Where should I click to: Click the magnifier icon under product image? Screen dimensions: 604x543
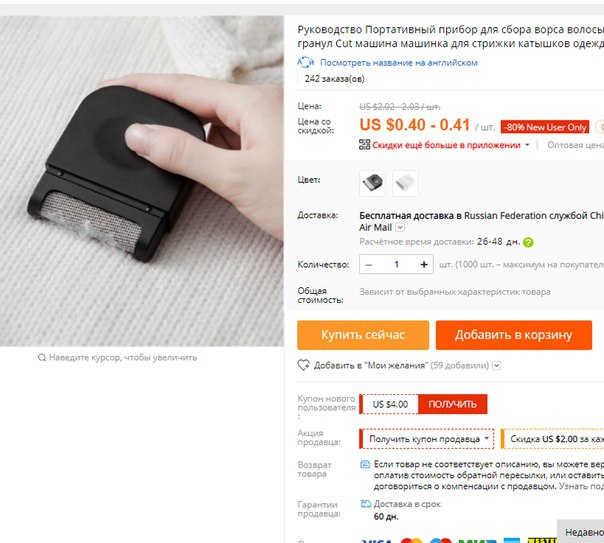pos(42,358)
